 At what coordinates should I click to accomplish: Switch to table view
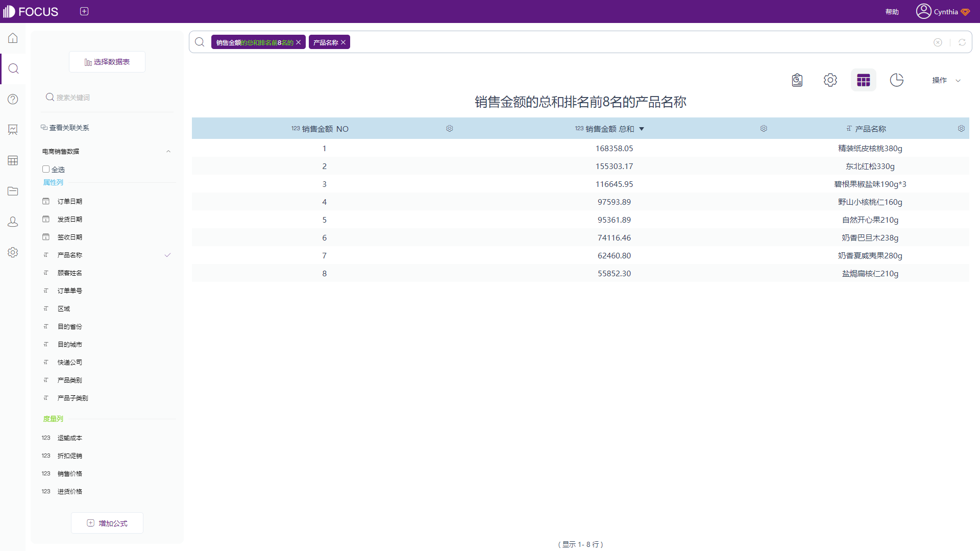[863, 80]
